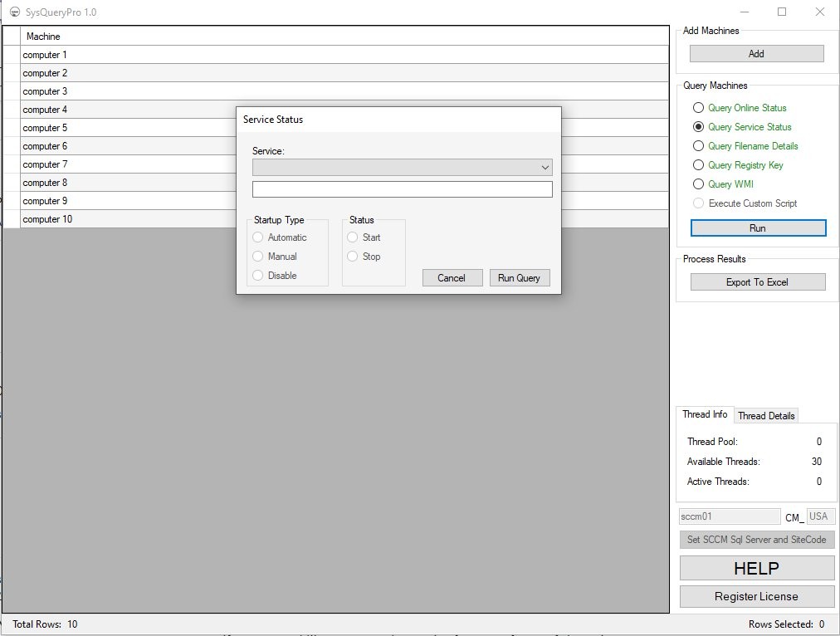Maximize the SysQueryPro window
The image size is (840, 636).
pos(782,12)
